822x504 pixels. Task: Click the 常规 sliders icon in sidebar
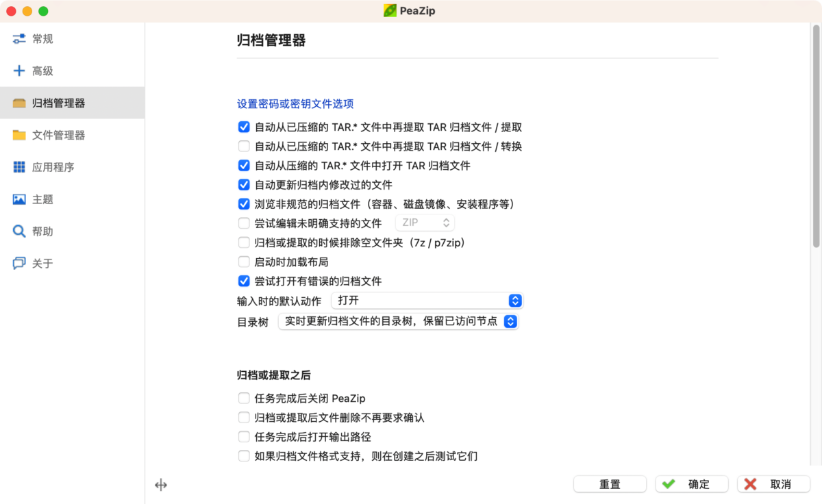[19, 39]
